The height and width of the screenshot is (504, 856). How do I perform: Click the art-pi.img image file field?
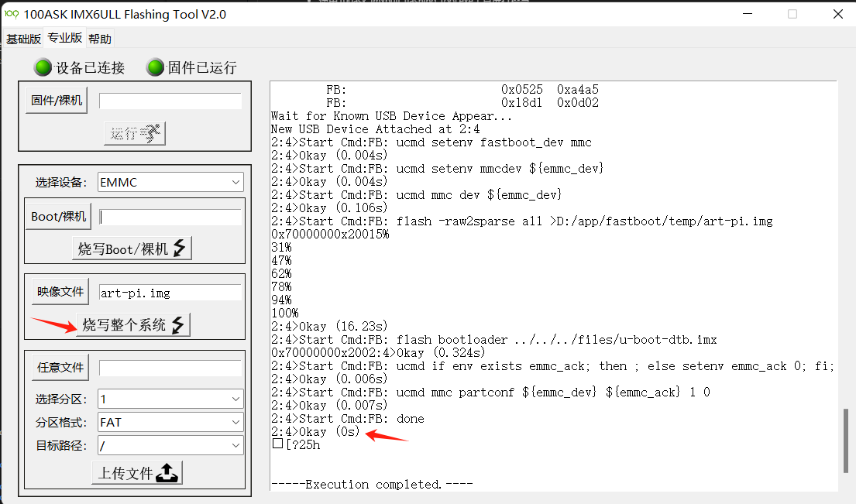pyautogui.click(x=170, y=293)
